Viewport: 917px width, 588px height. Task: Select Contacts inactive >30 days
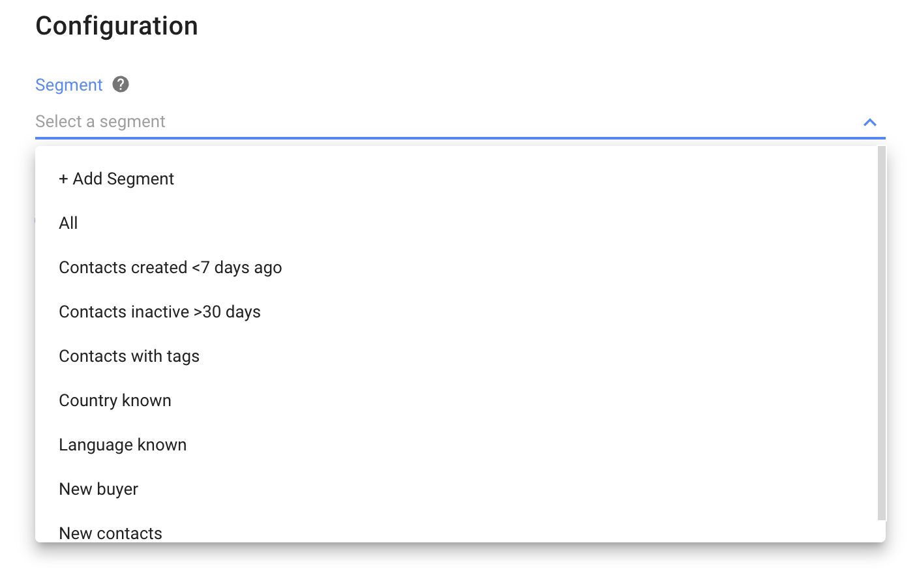coord(160,312)
